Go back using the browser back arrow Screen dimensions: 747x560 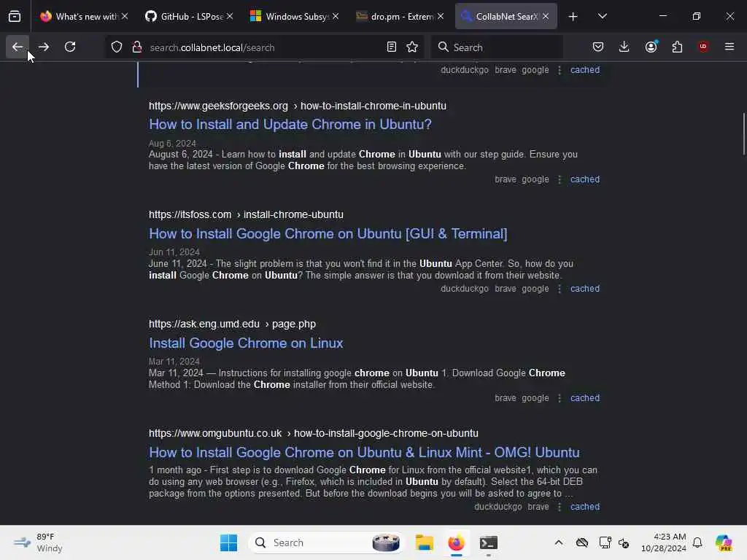click(x=18, y=47)
